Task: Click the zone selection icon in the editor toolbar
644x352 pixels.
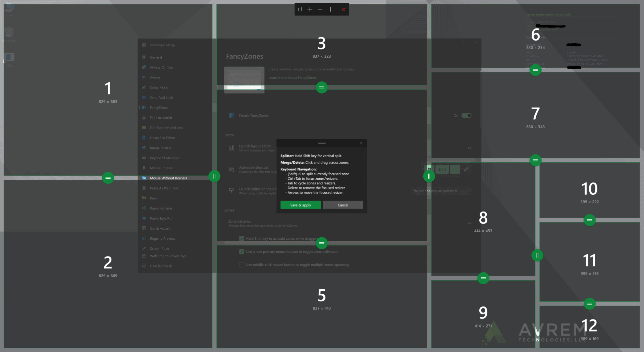Action: 300,9
